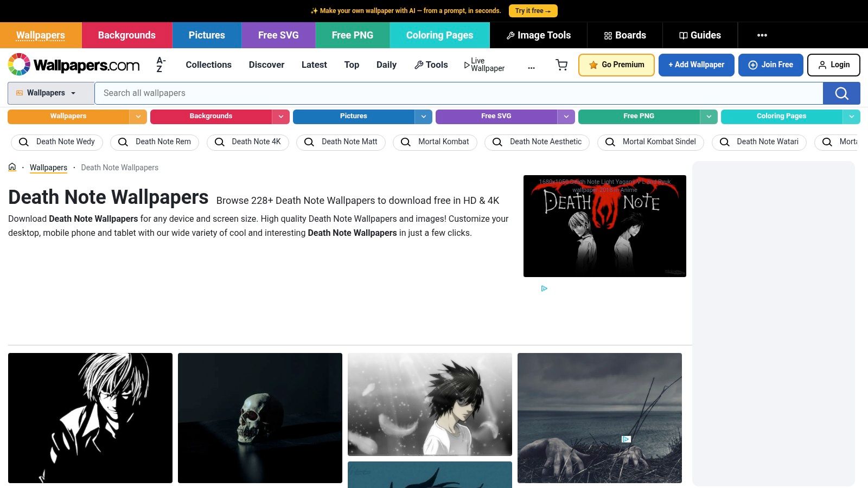Viewport: 868px width, 488px height.
Task: Click the ad marker on the hands-in-grass image
Action: point(626,439)
